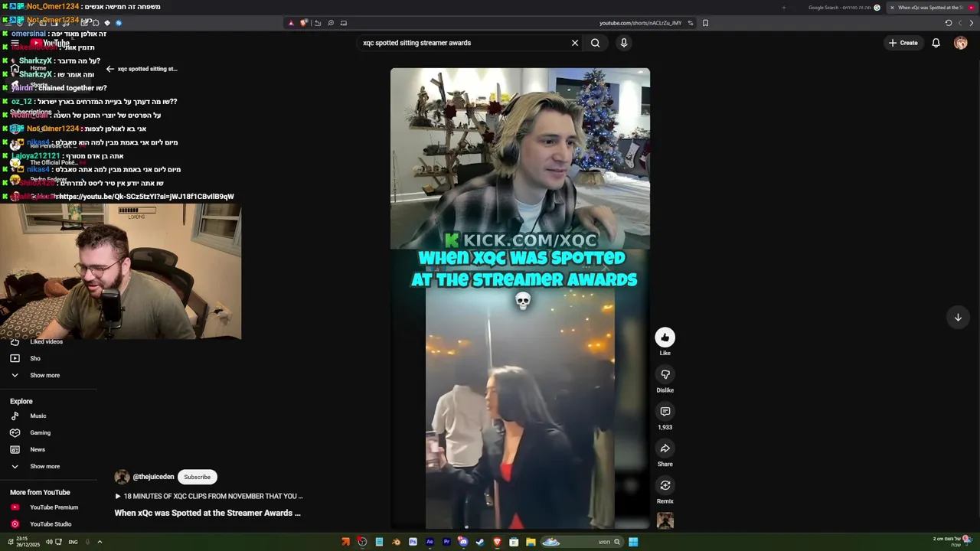Screen dimensions: 980x551
Task: Show hidden tray icons chevron
Action: point(100,542)
